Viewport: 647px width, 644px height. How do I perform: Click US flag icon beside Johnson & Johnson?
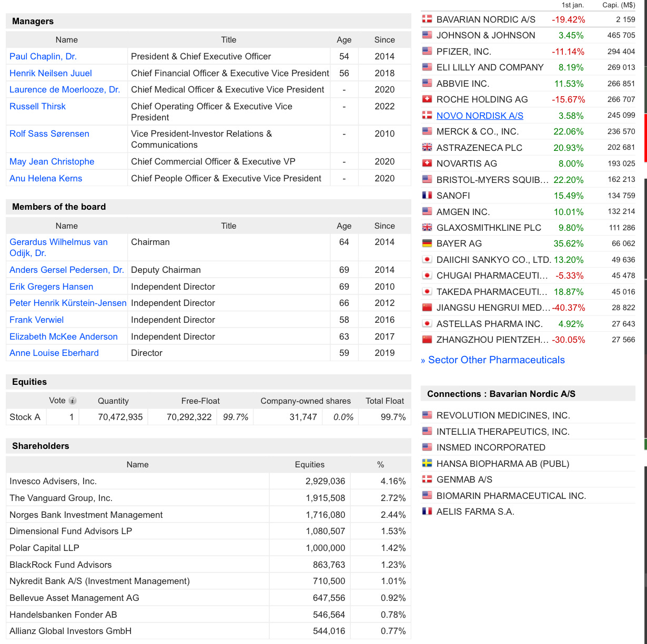pyautogui.click(x=427, y=35)
